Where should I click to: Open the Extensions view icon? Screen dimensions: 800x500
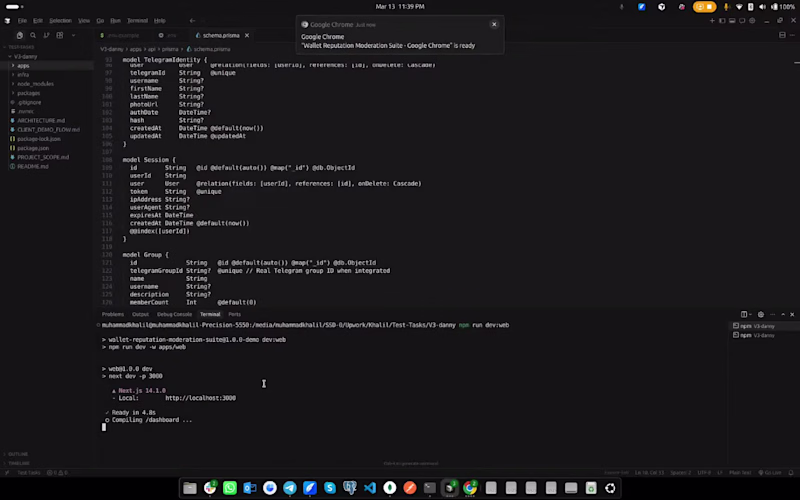pyautogui.click(x=60, y=35)
